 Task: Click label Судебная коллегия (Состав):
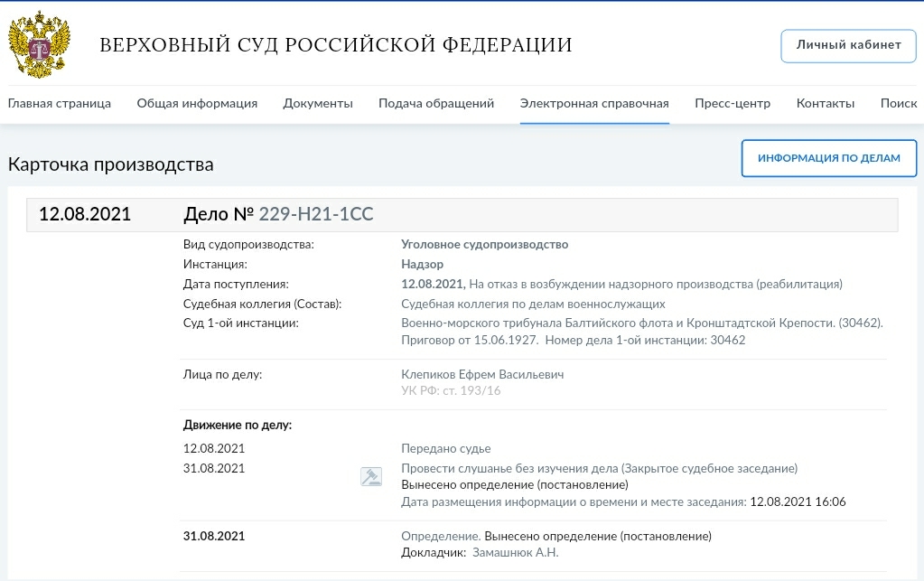coord(262,304)
